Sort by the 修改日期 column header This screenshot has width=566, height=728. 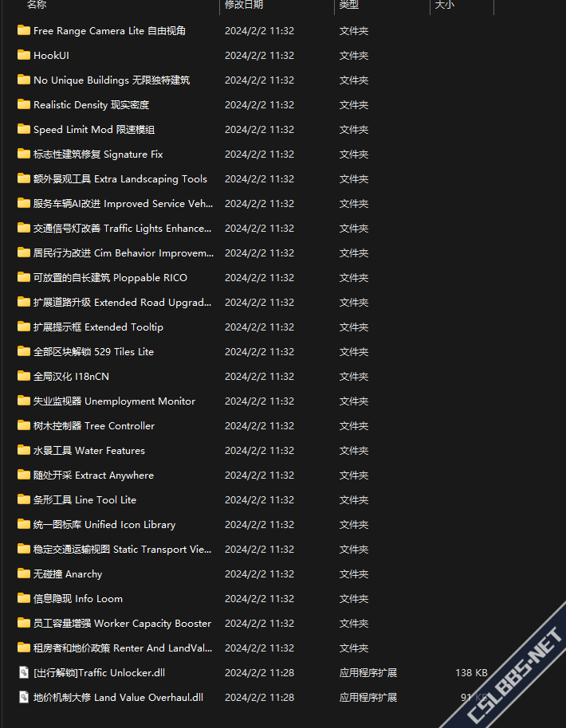pyautogui.click(x=244, y=5)
